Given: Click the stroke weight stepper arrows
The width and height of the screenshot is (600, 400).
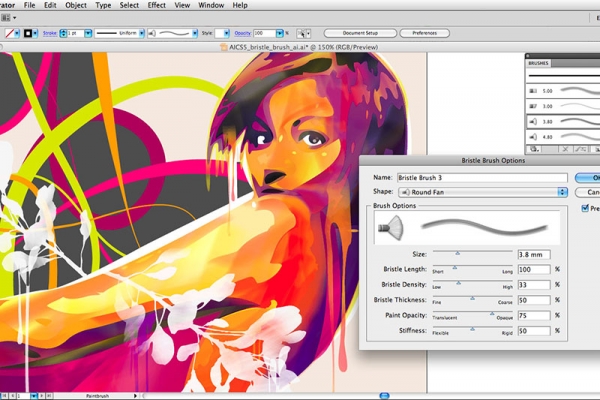Looking at the screenshot, I should coord(63,34).
